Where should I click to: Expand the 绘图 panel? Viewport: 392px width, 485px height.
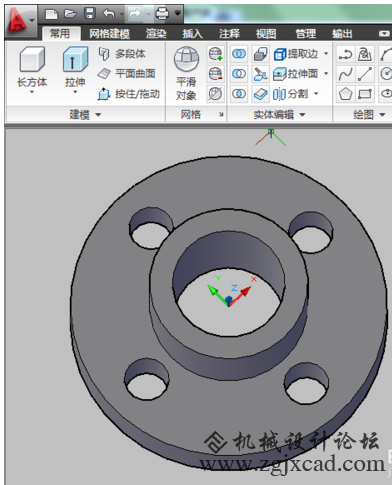coord(369,115)
